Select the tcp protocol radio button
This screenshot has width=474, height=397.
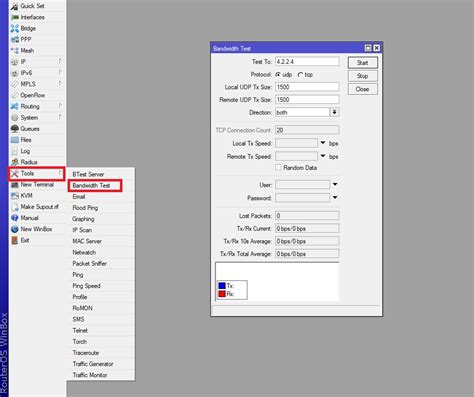coord(300,75)
